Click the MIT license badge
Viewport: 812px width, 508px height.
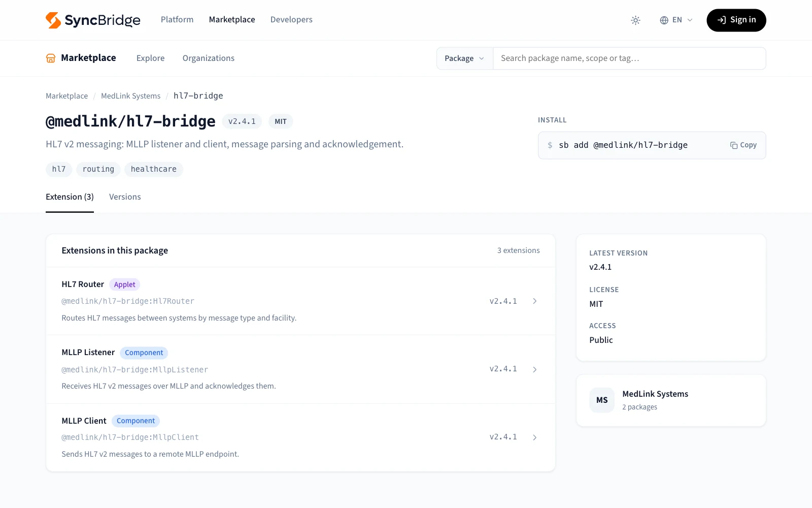pos(281,121)
